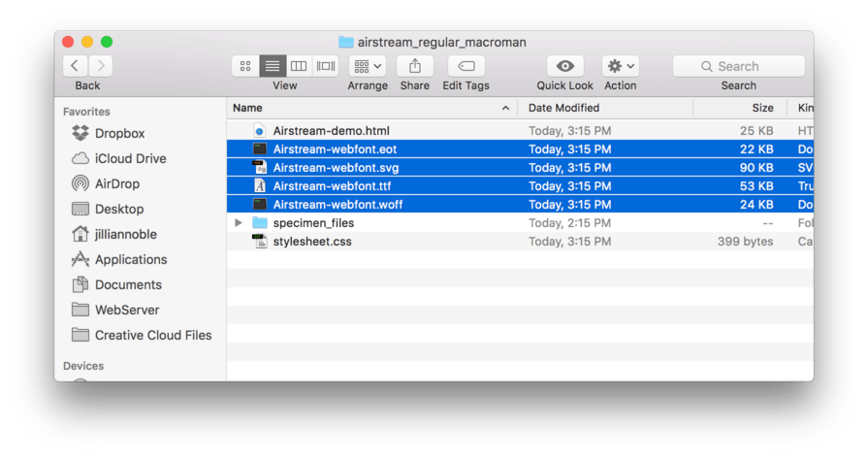Open Applications in the sidebar
This screenshot has width=868, height=459.
[131, 259]
